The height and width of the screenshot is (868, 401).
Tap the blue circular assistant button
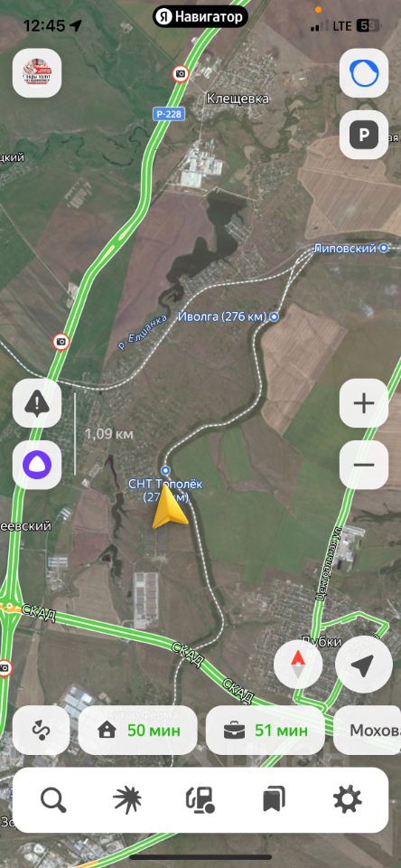point(363,73)
